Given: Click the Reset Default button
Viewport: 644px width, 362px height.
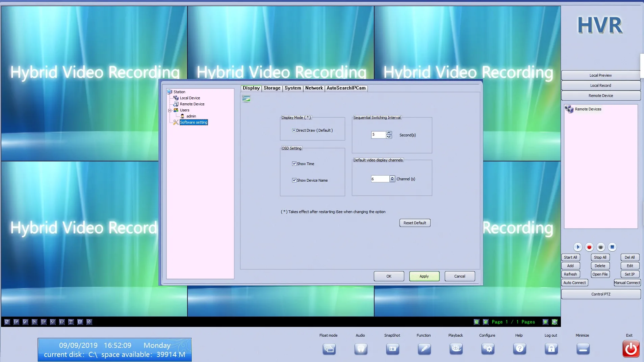Looking at the screenshot, I should [415, 223].
